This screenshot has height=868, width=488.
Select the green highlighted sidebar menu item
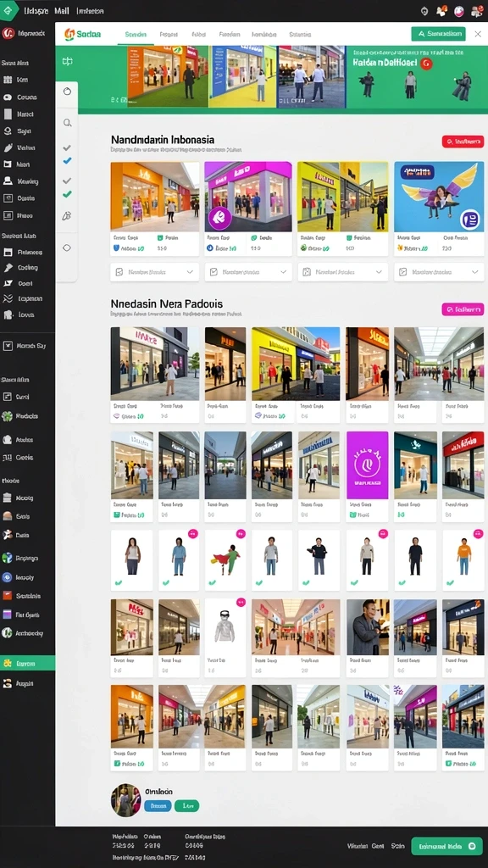[28, 663]
